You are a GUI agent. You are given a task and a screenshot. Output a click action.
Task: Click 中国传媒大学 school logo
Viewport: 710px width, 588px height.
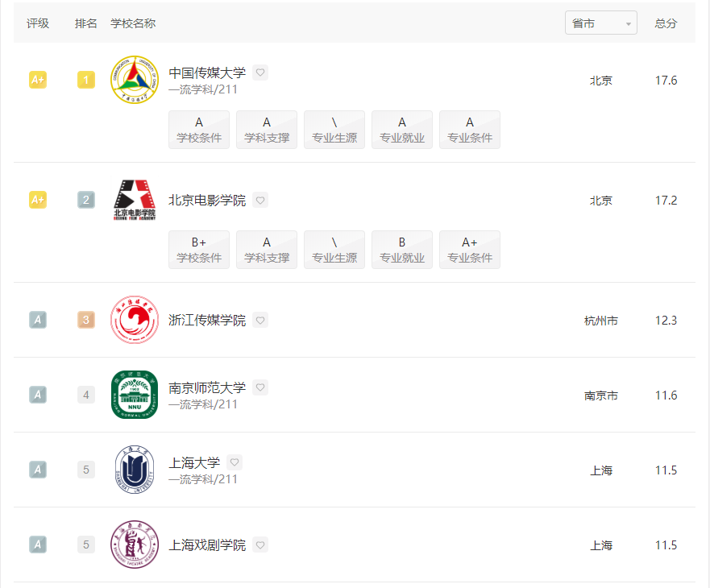(135, 80)
